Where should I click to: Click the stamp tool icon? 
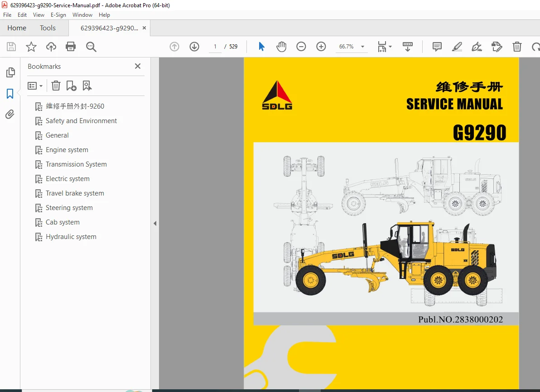click(497, 47)
